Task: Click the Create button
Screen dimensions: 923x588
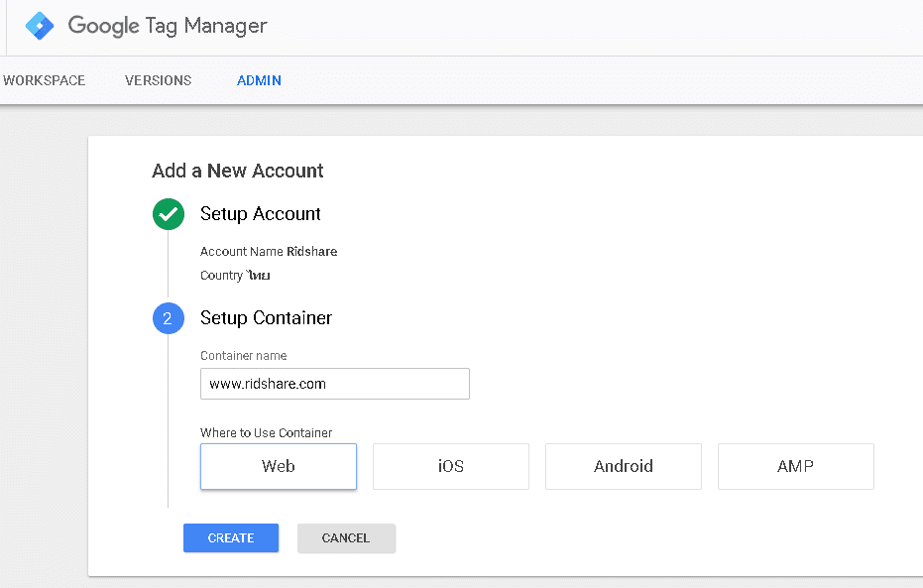Action: coord(231,538)
